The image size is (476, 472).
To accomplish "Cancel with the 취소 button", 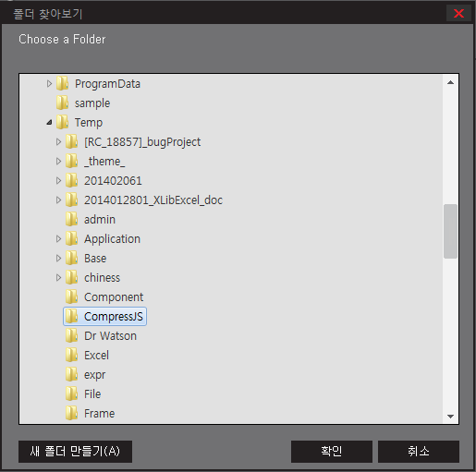I will 419,452.
